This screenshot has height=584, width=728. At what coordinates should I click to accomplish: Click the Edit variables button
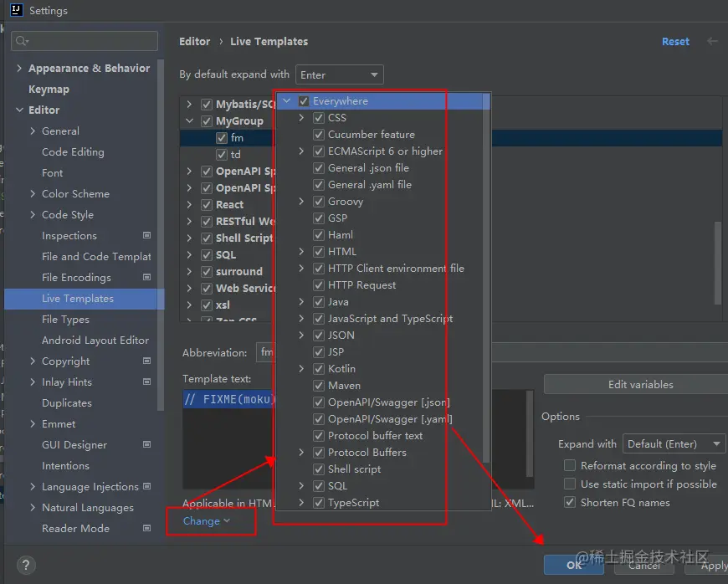pyautogui.click(x=640, y=384)
